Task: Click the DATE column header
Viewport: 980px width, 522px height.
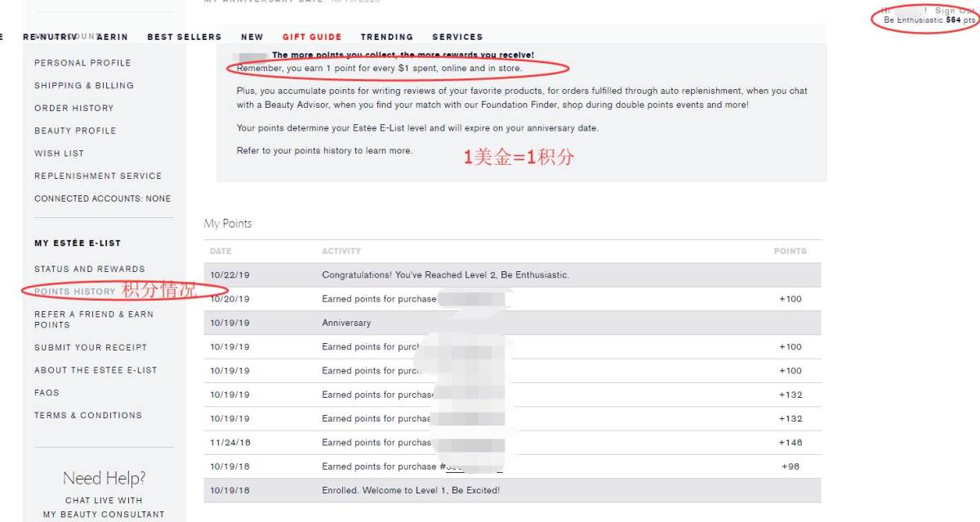Action: tap(220, 252)
